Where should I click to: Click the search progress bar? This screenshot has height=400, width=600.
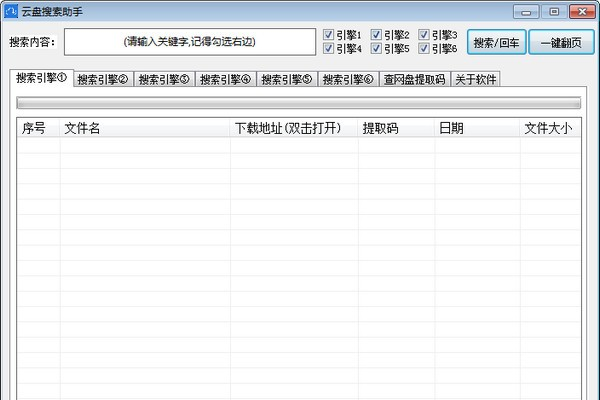point(298,103)
